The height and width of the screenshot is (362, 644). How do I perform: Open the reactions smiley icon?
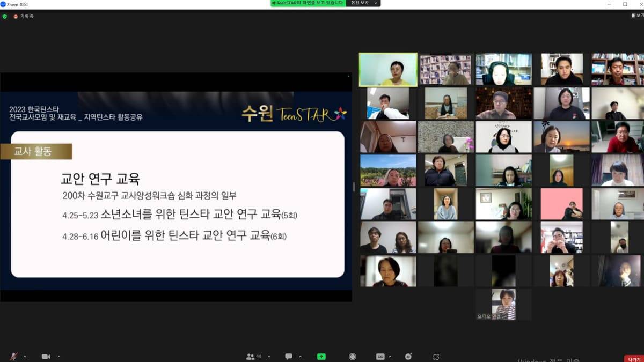pos(409,357)
